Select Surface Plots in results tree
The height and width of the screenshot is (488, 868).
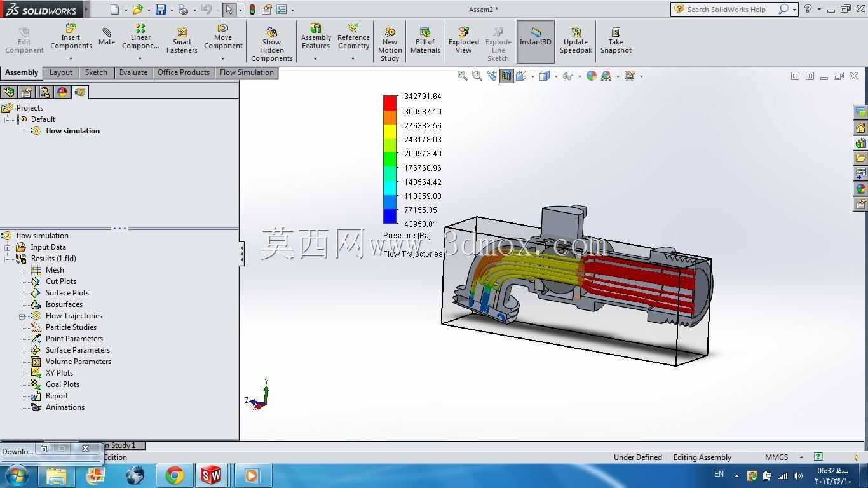coord(67,293)
